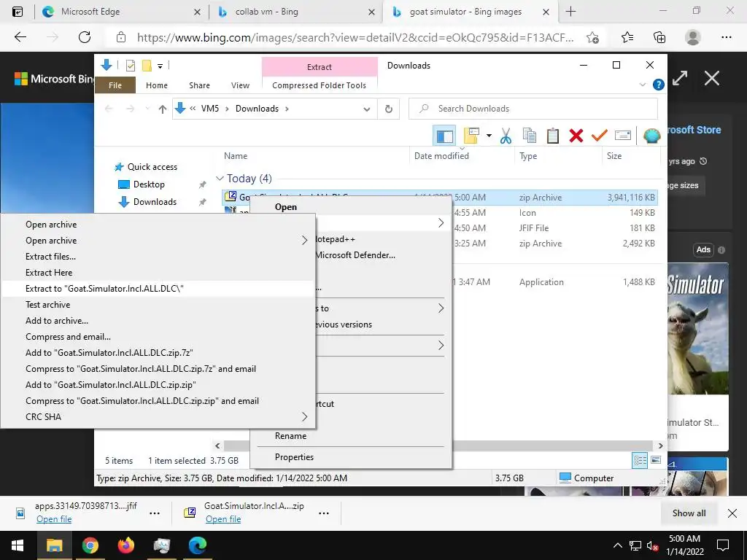Open more options for Goat.Simulator zip download
Viewport: 747px width, 560px height.
coord(324,513)
